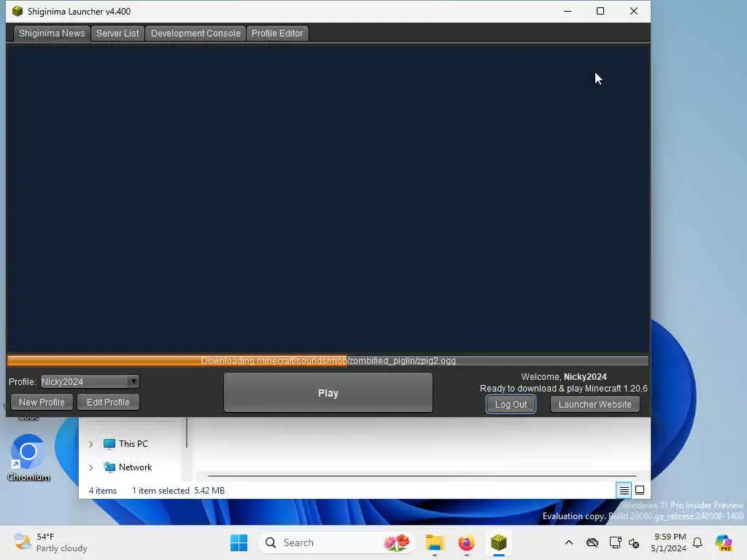747x560 pixels.
Task: Click the Shiginima Launcher title bar icon
Action: [18, 11]
